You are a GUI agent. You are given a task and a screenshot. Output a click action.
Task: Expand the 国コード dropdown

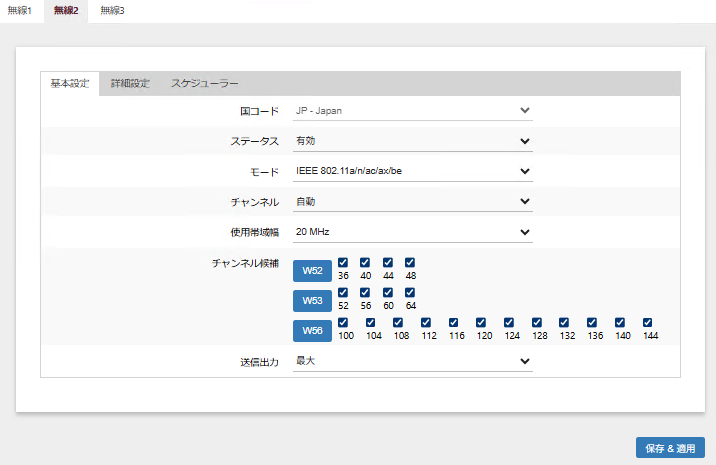click(x=413, y=111)
